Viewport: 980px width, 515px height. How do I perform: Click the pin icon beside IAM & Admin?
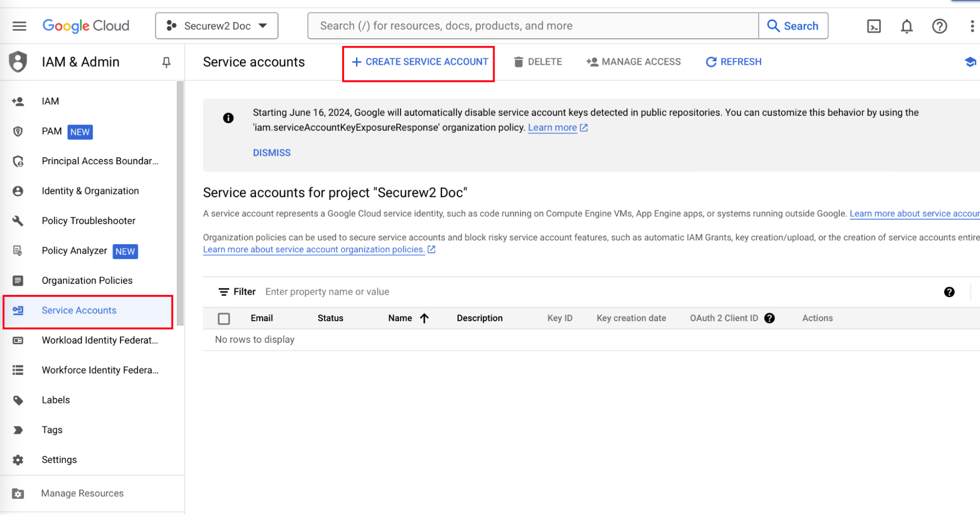coord(166,62)
